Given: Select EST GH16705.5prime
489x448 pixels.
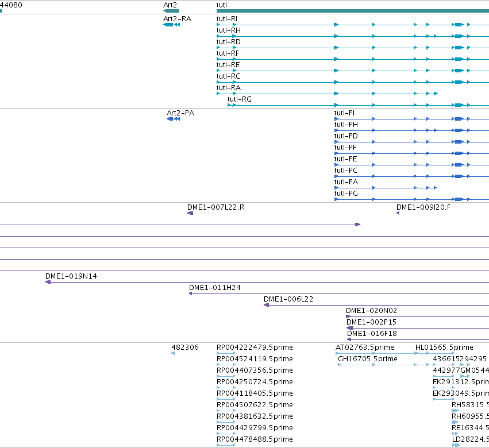Looking at the screenshot, I should pyautogui.click(x=368, y=359).
